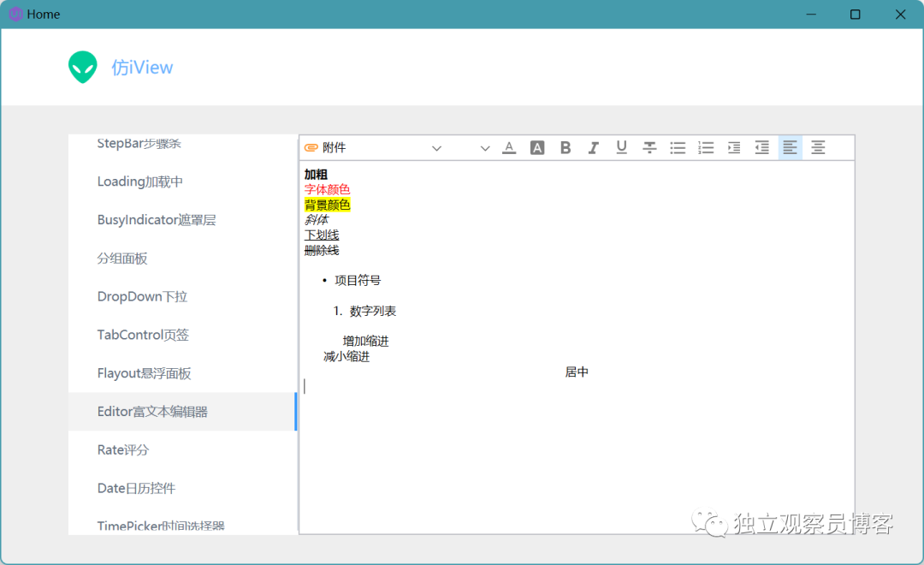924x565 pixels.
Task: Expand the second font size dropdown
Action: [x=485, y=148]
